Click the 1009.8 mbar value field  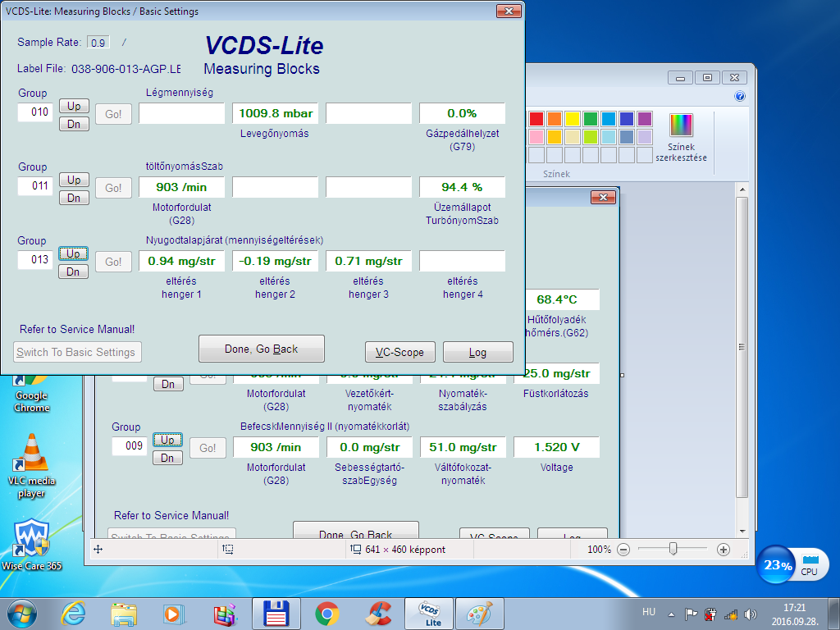[x=276, y=113]
